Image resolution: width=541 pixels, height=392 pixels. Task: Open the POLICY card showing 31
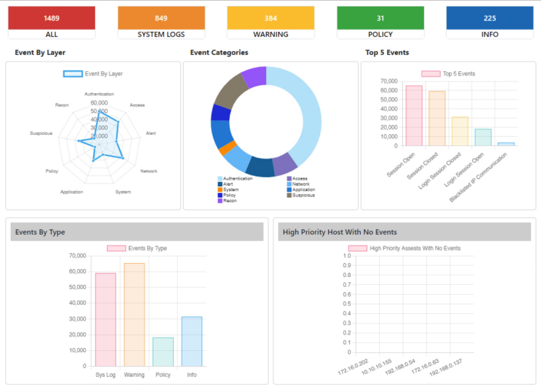tap(380, 22)
